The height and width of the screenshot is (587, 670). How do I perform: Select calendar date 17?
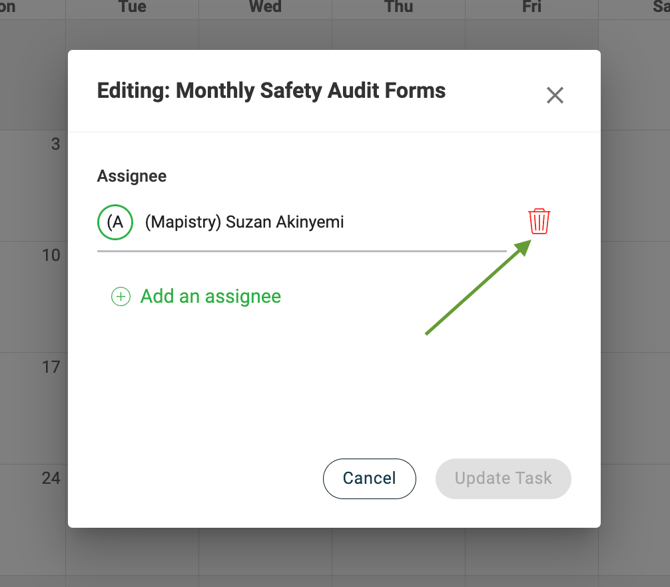pyautogui.click(x=51, y=367)
